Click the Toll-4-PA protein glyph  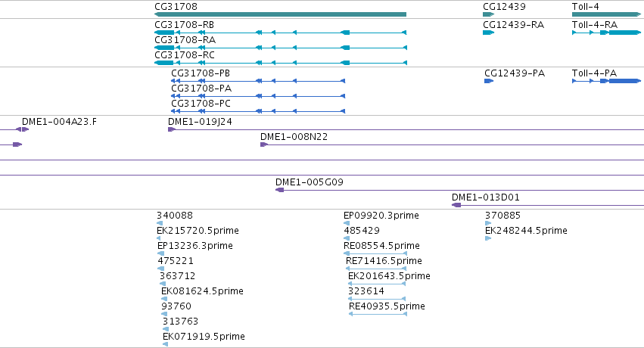click(606, 81)
